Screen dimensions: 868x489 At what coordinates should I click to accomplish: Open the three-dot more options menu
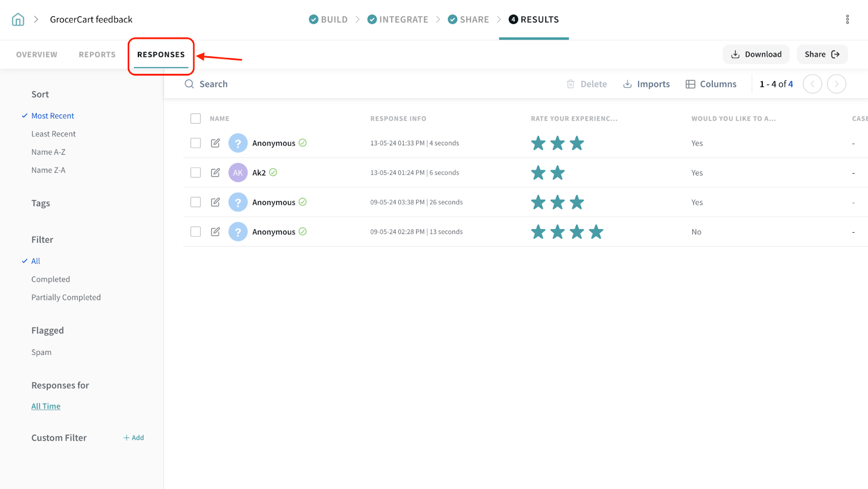847,20
